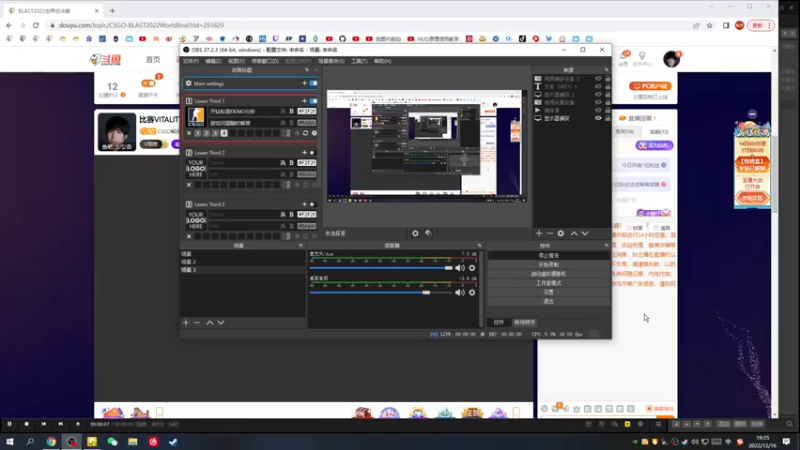800x450 pixels.
Task: Select memory slot 2 in Lower Third 1
Action: tap(207, 133)
